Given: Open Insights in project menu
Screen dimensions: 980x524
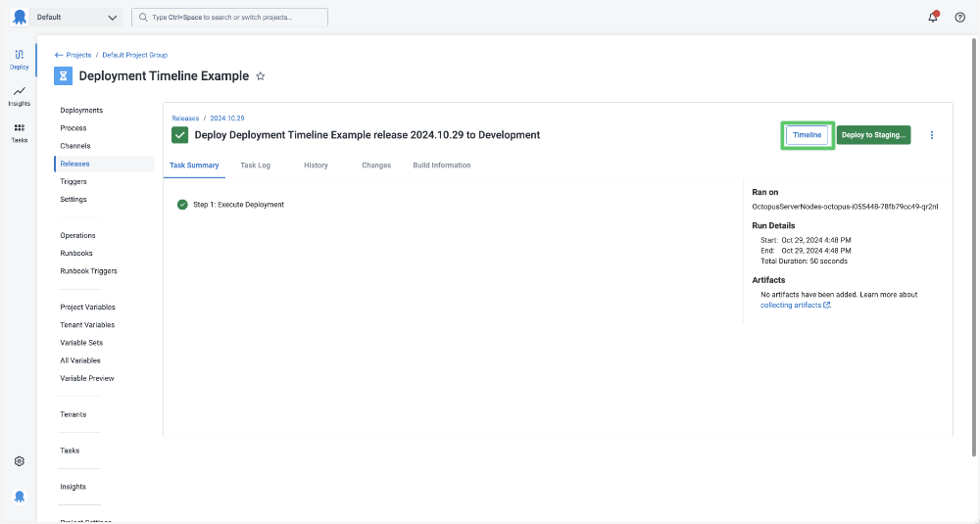Looking at the screenshot, I should (x=73, y=487).
